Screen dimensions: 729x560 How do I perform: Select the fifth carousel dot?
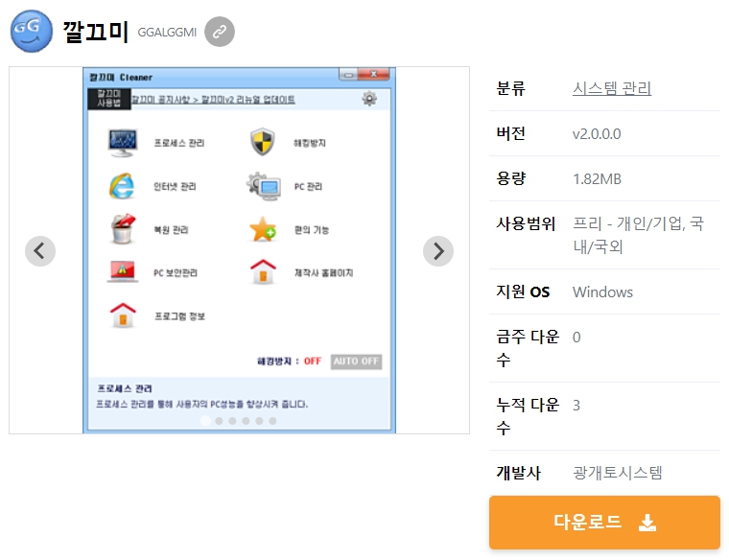tap(259, 421)
